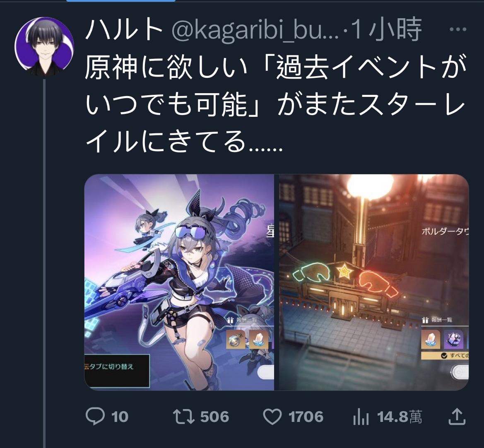
Task: Open the left Silver Wolf event image
Action: point(179,282)
